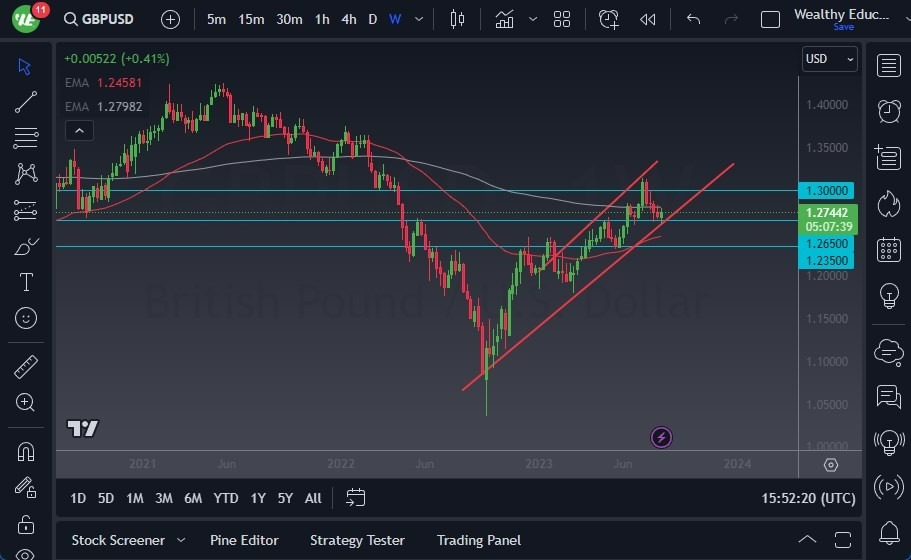Change the USD currency dropdown
Image resolution: width=911 pixels, height=560 pixels.
pos(829,59)
